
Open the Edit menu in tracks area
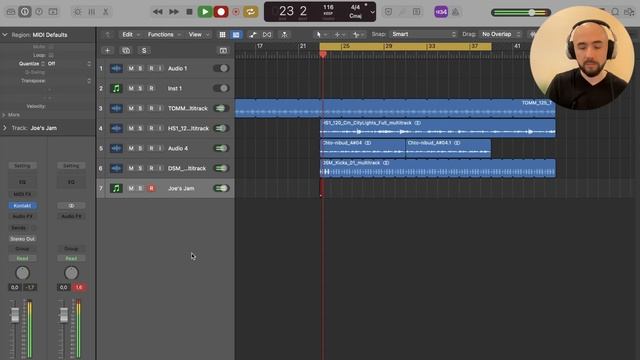coord(131,35)
